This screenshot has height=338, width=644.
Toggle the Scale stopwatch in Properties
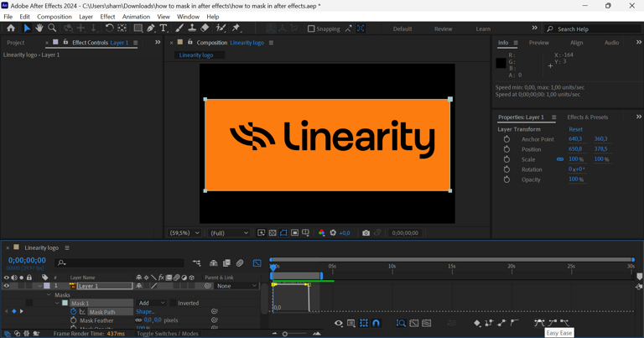pos(506,159)
